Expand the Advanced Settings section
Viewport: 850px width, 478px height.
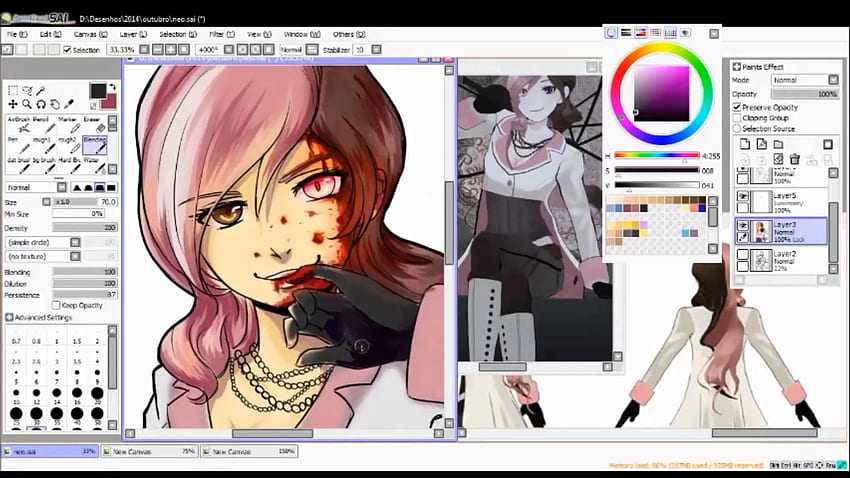(9, 318)
